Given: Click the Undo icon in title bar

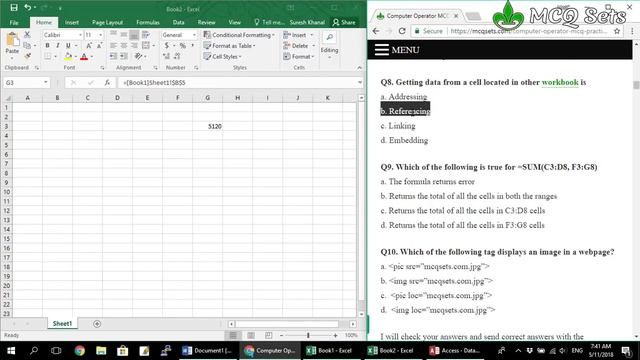Looking at the screenshot, I should 27,7.
